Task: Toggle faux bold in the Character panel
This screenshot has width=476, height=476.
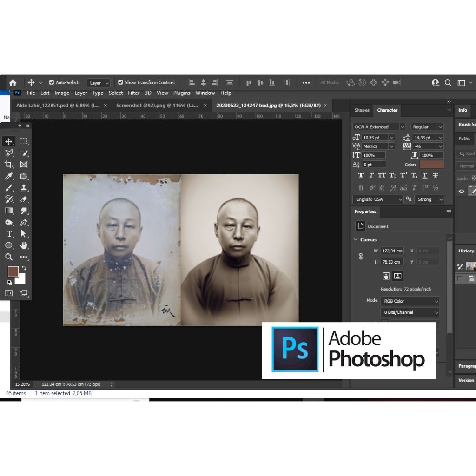Action: click(x=361, y=175)
